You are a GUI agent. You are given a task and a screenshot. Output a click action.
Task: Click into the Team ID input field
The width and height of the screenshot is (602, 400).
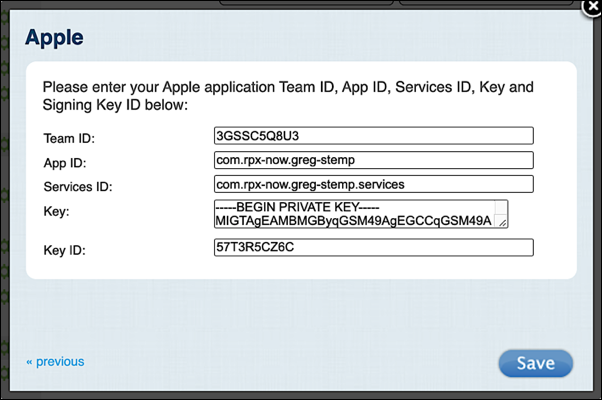[373, 136]
